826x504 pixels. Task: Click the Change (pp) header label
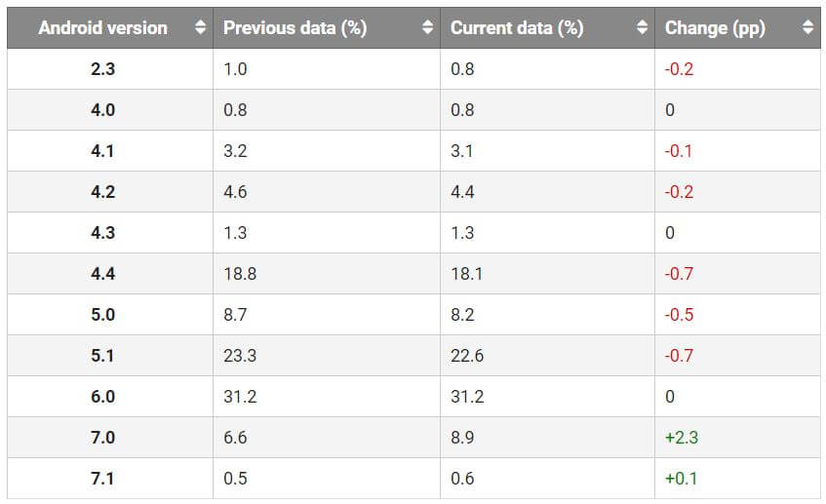715,28
